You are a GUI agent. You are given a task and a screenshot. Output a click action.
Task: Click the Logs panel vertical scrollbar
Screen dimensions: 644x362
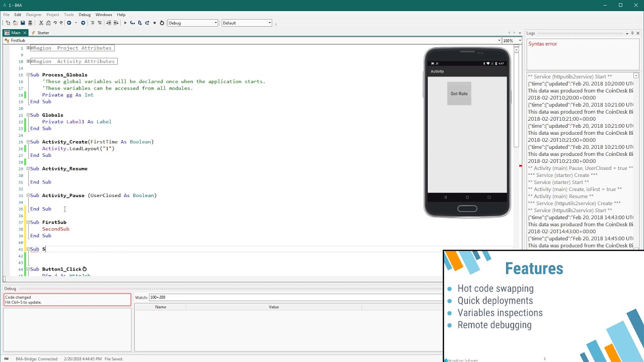[636, 161]
